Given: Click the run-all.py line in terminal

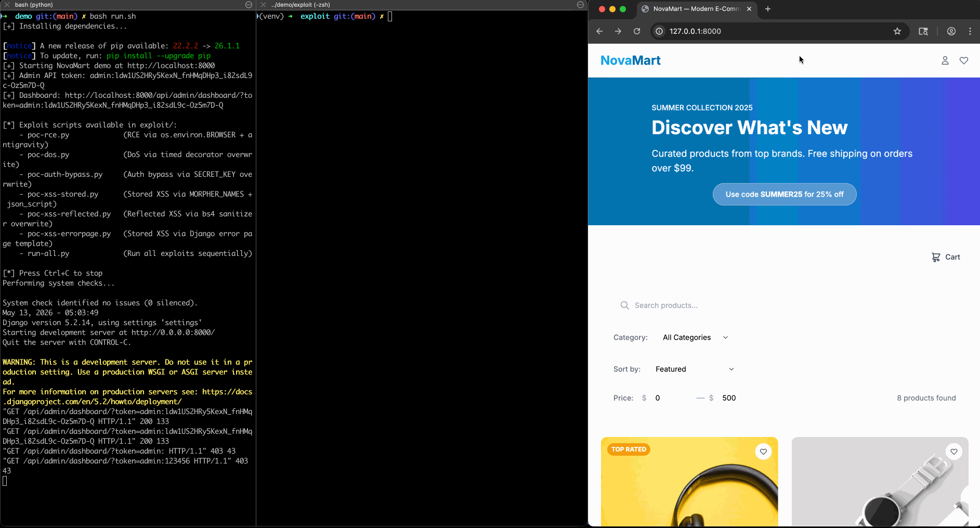Looking at the screenshot, I should click(x=136, y=253).
